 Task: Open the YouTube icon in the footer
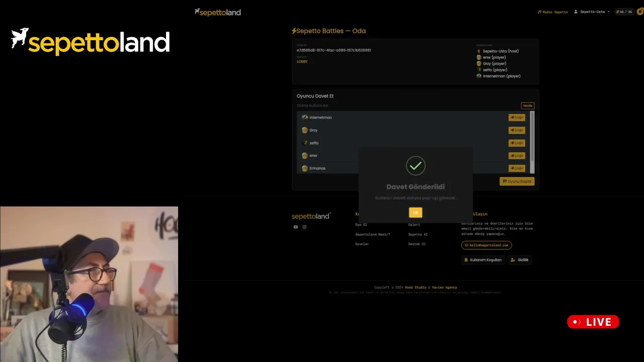pyautogui.click(x=296, y=227)
